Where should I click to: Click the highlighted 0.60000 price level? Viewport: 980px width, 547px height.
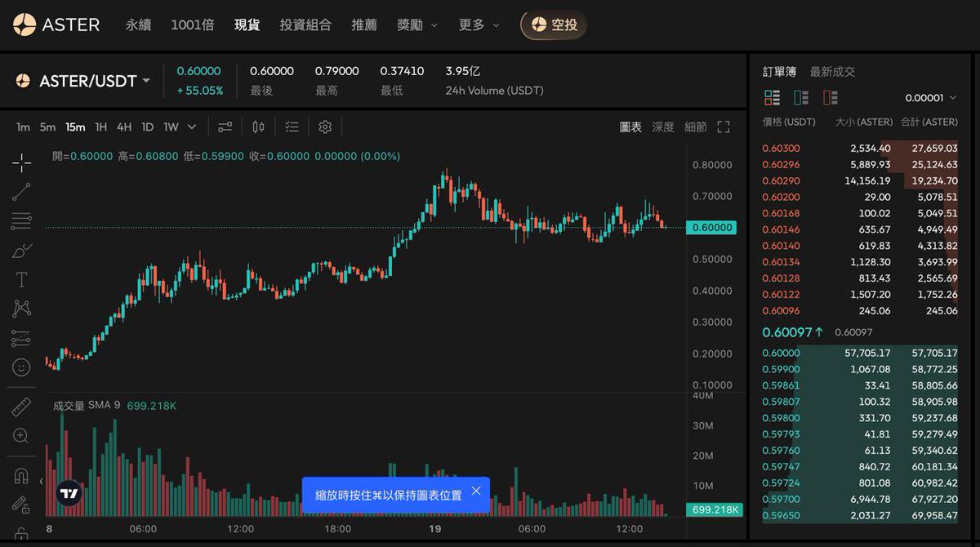pos(710,228)
